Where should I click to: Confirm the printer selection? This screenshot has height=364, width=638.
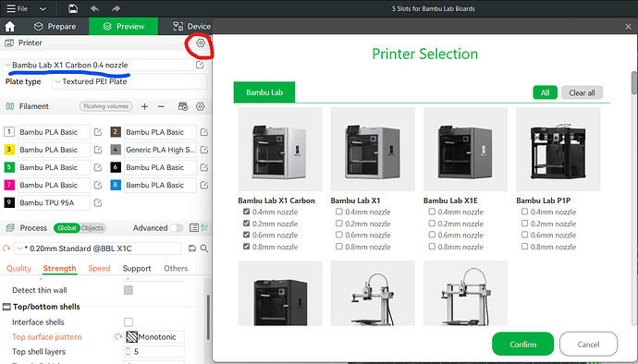[x=522, y=344]
